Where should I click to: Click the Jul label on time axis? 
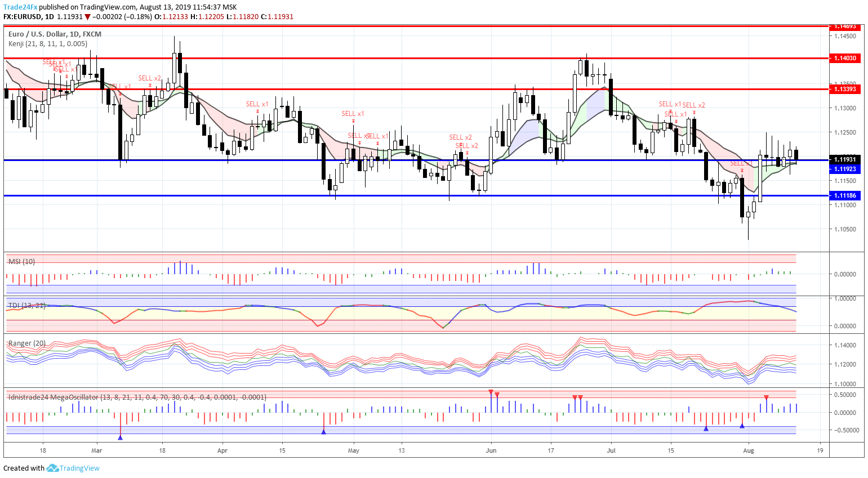click(x=611, y=450)
